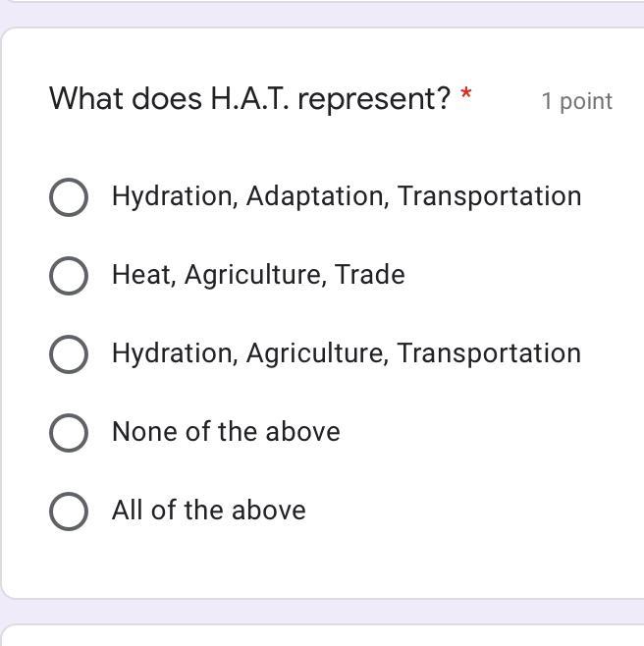The width and height of the screenshot is (644, 646).
Task: Click the red required asterisk
Action: tap(466, 95)
